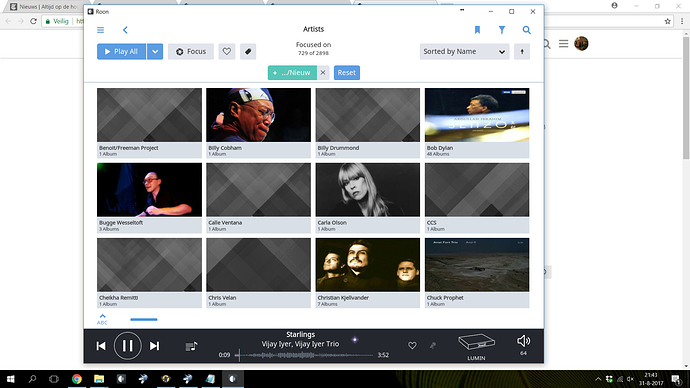Open Cheikha Remitti artist tile

point(150,273)
